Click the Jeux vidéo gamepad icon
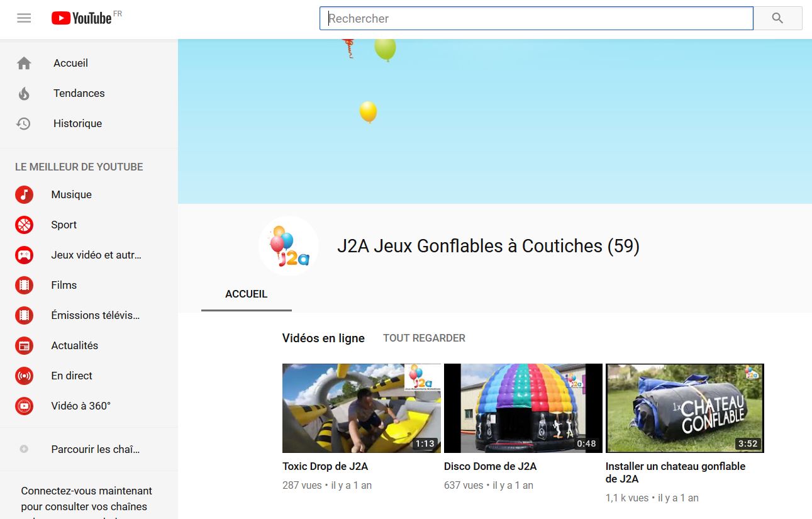Screen dimensions: 812x519 click(24, 255)
